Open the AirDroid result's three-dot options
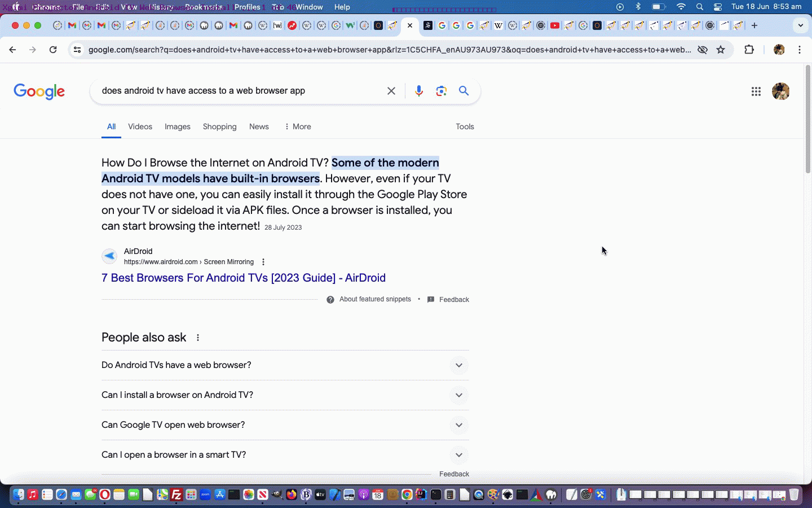 263,262
